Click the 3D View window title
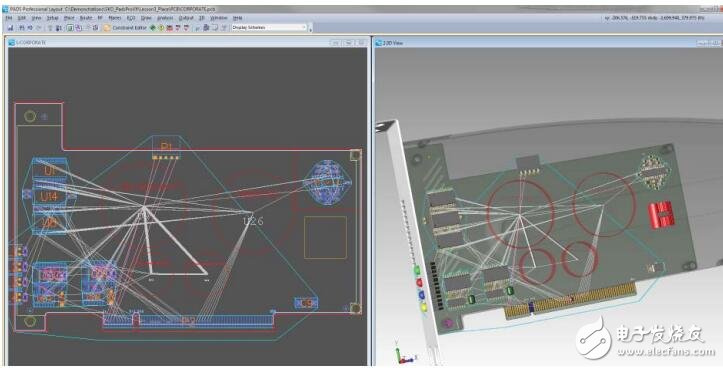 click(392, 43)
